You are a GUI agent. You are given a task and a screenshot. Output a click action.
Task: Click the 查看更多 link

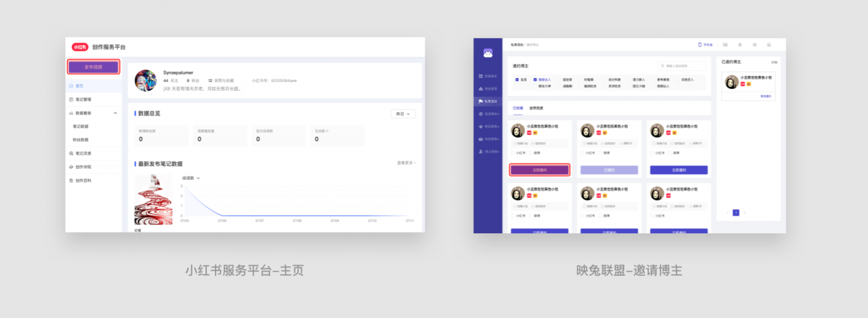[x=406, y=163]
